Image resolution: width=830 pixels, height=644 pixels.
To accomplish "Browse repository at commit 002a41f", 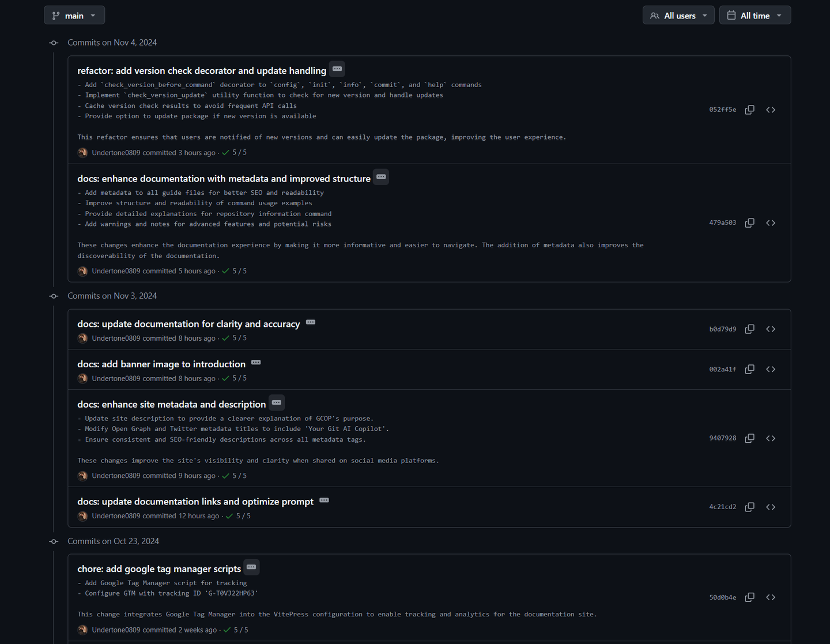I will pos(771,370).
